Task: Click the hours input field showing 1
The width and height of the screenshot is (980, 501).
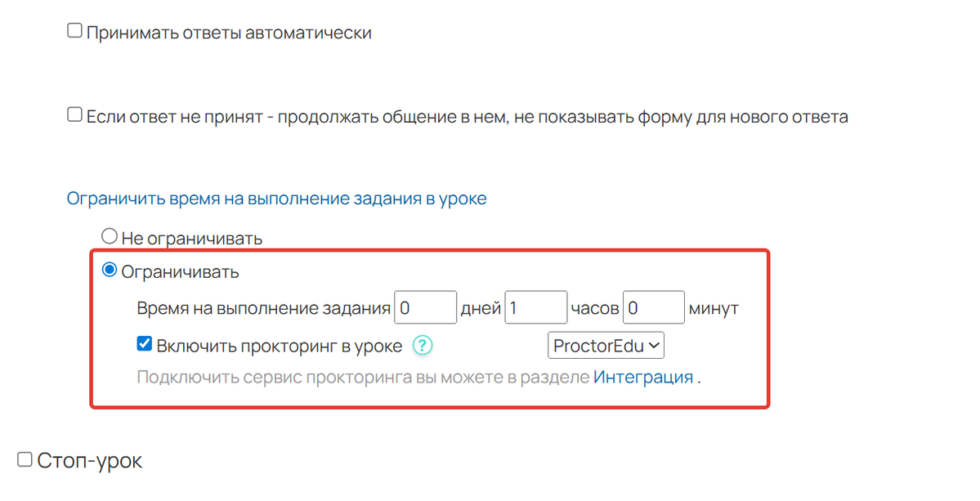Action: click(536, 306)
